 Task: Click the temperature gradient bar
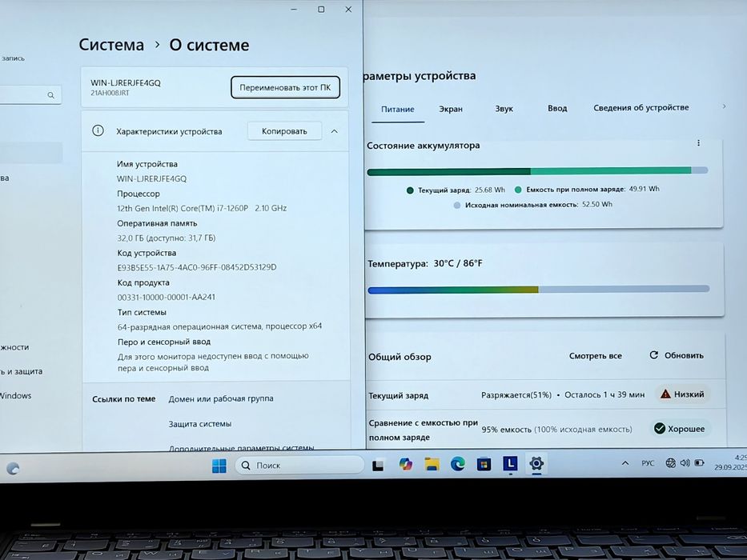coord(539,290)
